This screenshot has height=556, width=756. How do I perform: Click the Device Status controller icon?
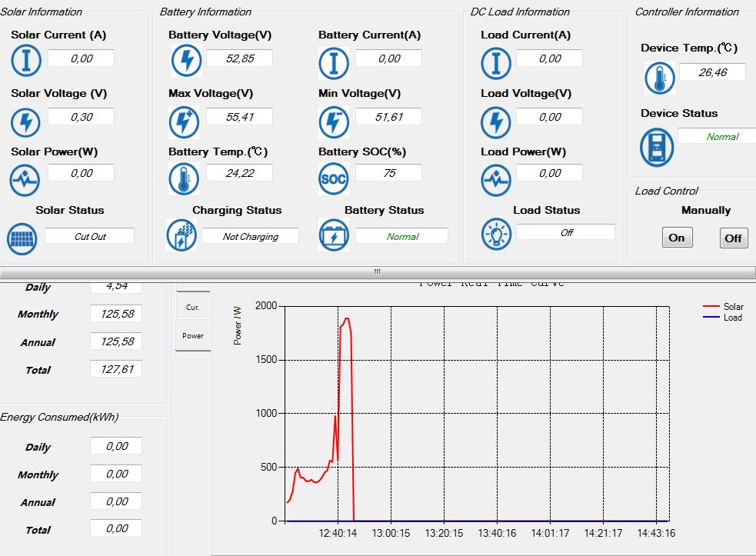[657, 147]
